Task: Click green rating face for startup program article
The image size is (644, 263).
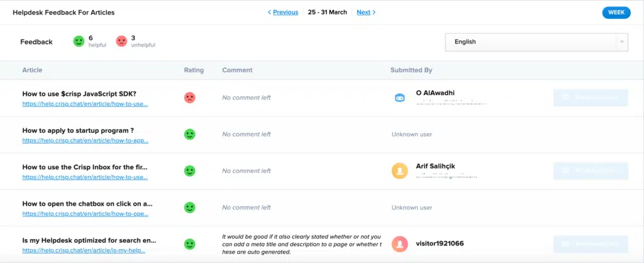Action: [189, 134]
